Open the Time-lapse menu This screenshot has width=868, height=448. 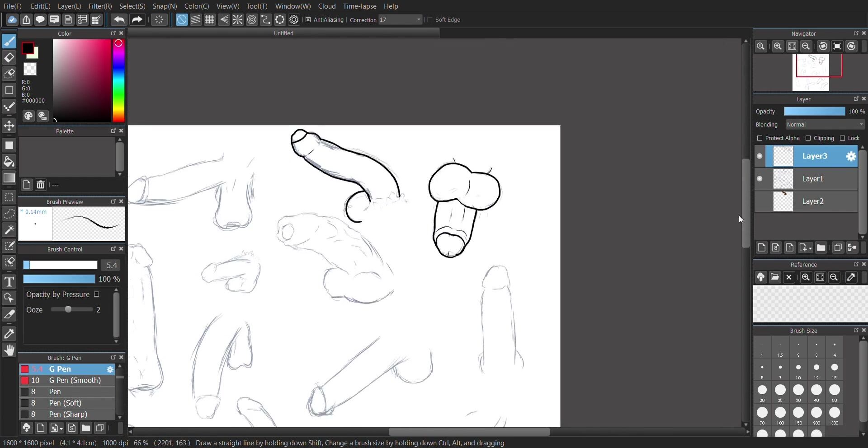tap(359, 6)
